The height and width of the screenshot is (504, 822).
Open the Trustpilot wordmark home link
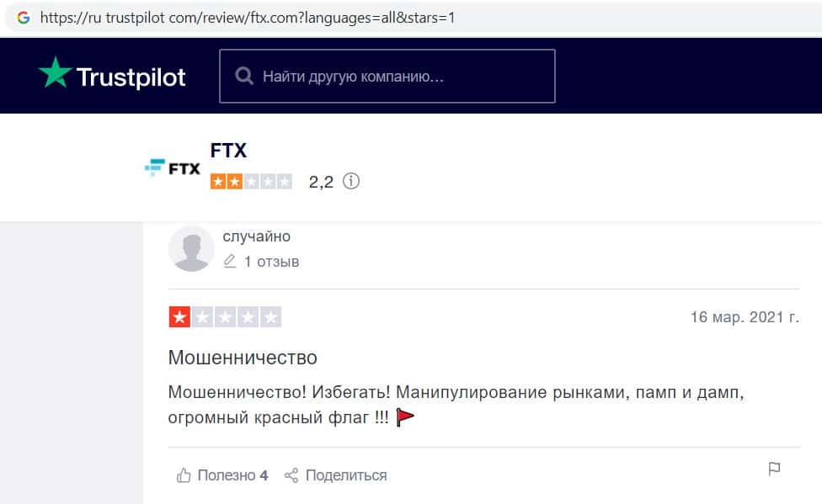point(131,77)
